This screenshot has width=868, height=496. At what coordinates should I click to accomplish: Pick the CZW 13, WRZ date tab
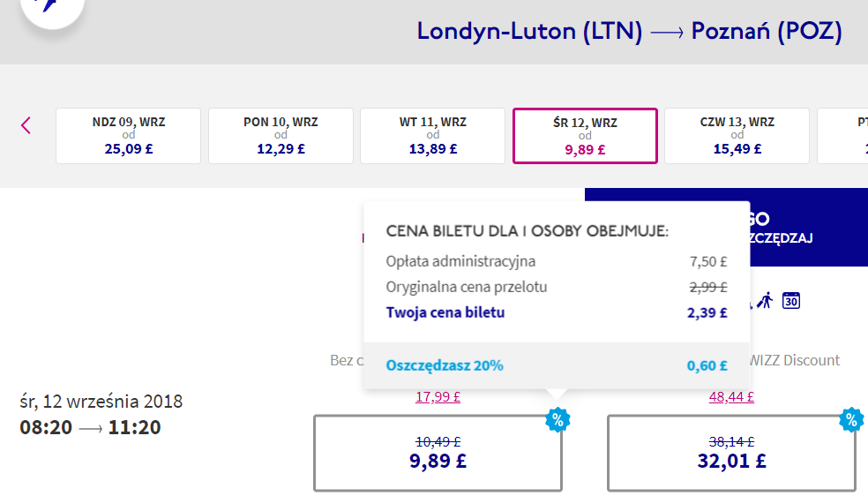point(737,136)
